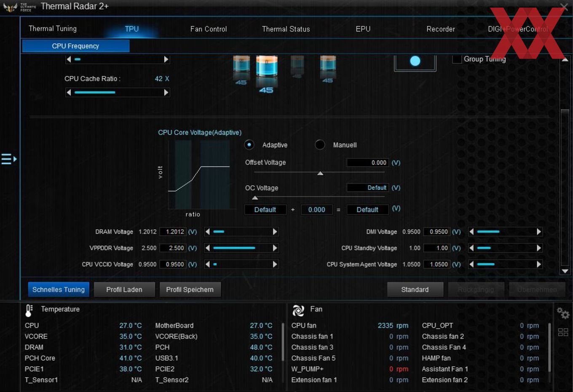This screenshot has height=392, width=573.
Task: Increase DRAM Voltage with right arrow
Action: pos(275,232)
